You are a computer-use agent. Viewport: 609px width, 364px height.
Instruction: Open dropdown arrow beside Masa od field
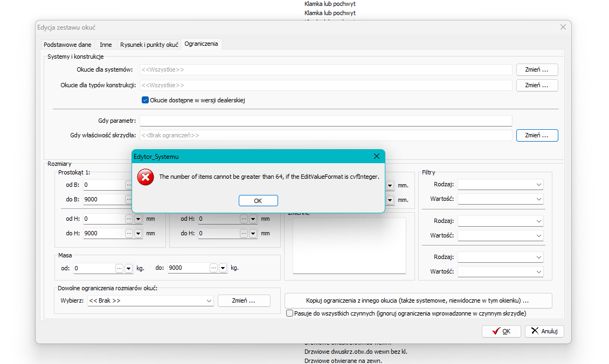[128, 268]
